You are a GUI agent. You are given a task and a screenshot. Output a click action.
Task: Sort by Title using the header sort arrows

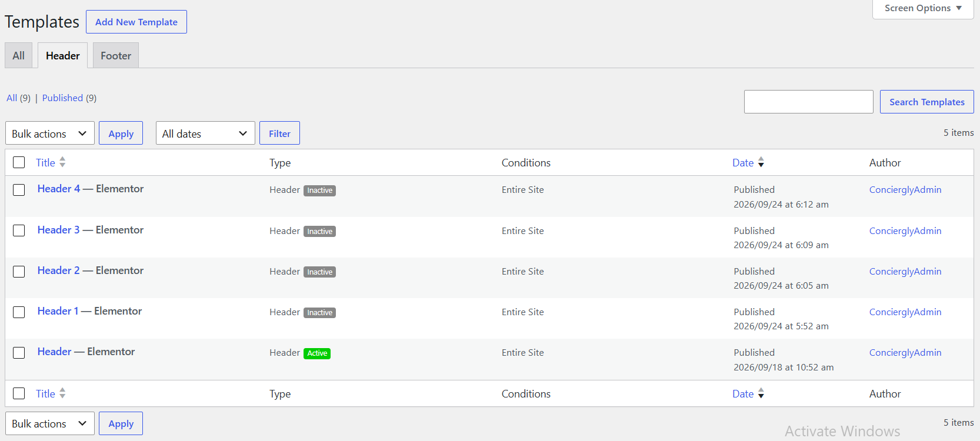pyautogui.click(x=62, y=162)
